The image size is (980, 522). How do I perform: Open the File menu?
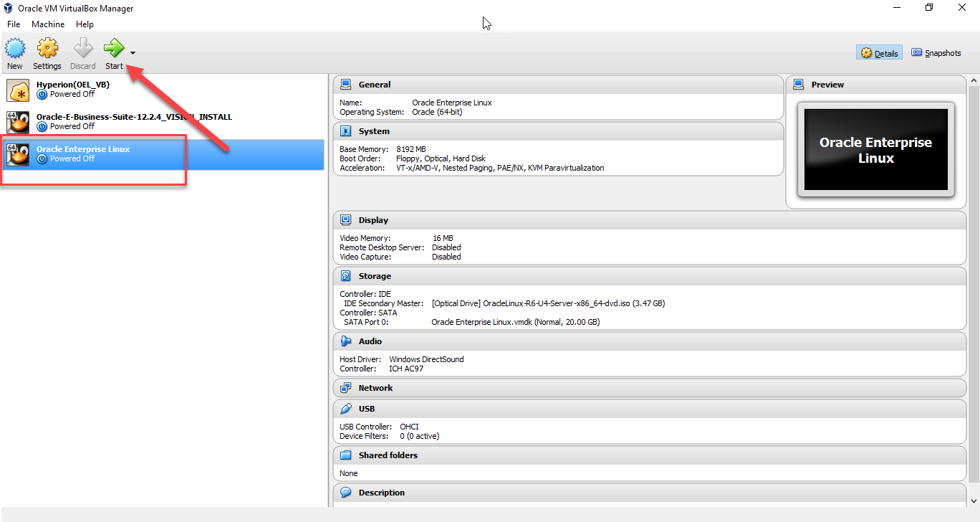(14, 24)
